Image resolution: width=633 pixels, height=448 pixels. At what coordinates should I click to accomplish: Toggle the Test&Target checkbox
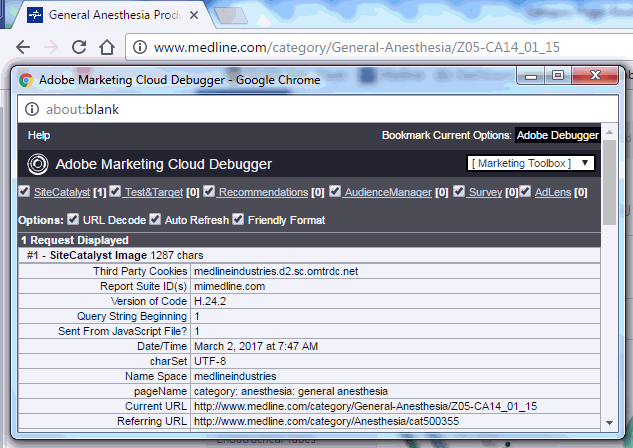tap(115, 191)
